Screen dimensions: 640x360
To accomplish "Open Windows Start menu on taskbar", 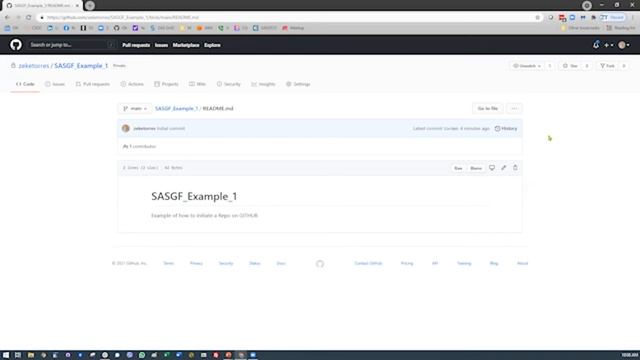I will [x=6, y=355].
